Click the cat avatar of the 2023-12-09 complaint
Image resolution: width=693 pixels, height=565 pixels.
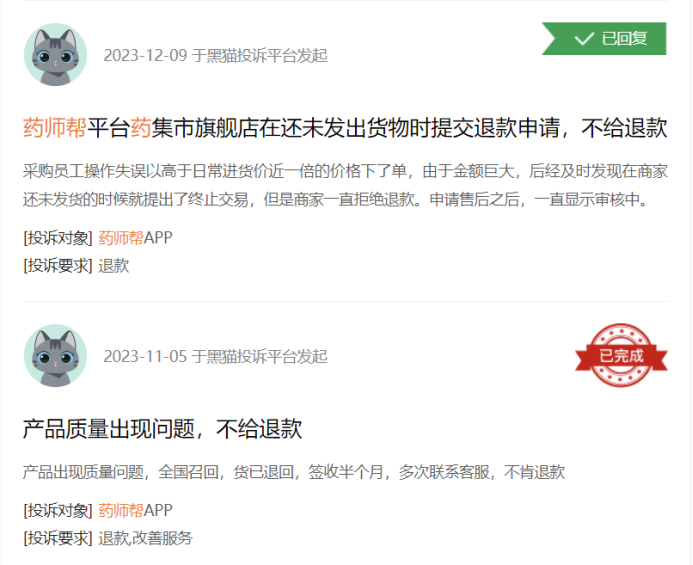[x=55, y=54]
